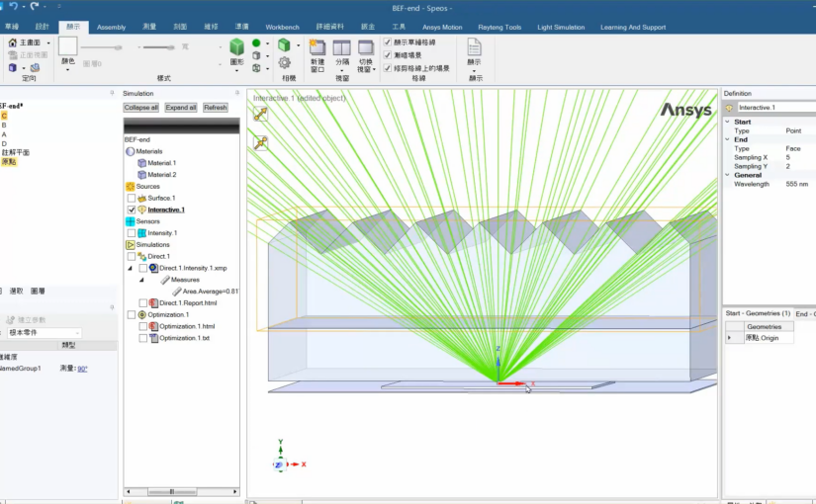
Task: Toggle the Optimization.1 checkbox
Action: (x=132, y=314)
